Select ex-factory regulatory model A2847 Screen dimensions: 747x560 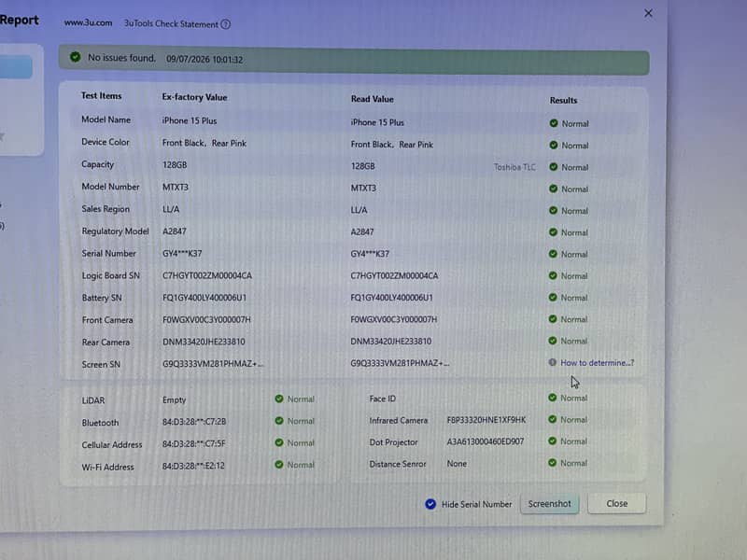point(175,231)
